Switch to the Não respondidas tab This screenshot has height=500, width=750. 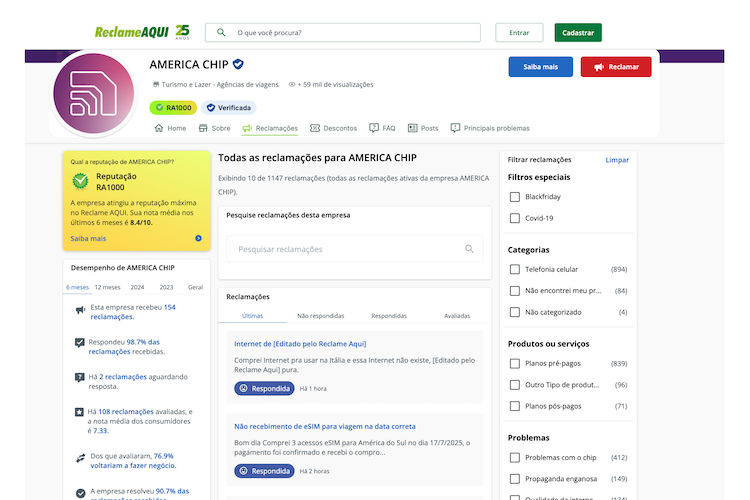320,316
